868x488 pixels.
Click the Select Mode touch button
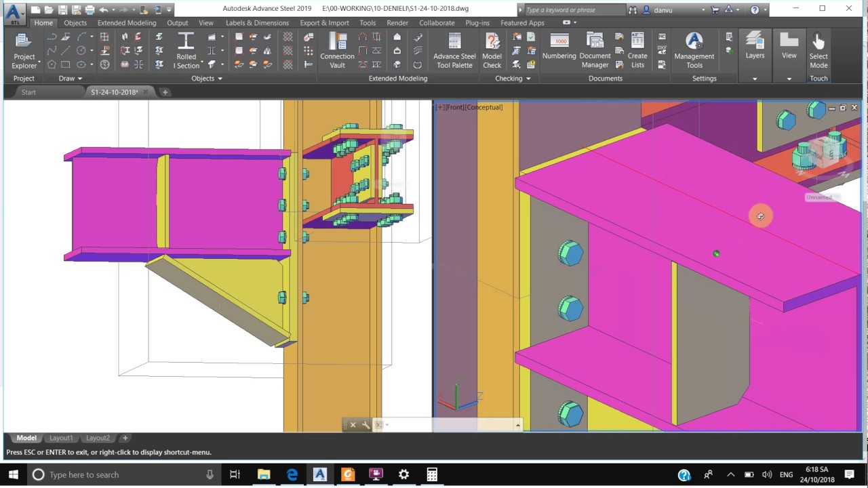click(x=818, y=51)
